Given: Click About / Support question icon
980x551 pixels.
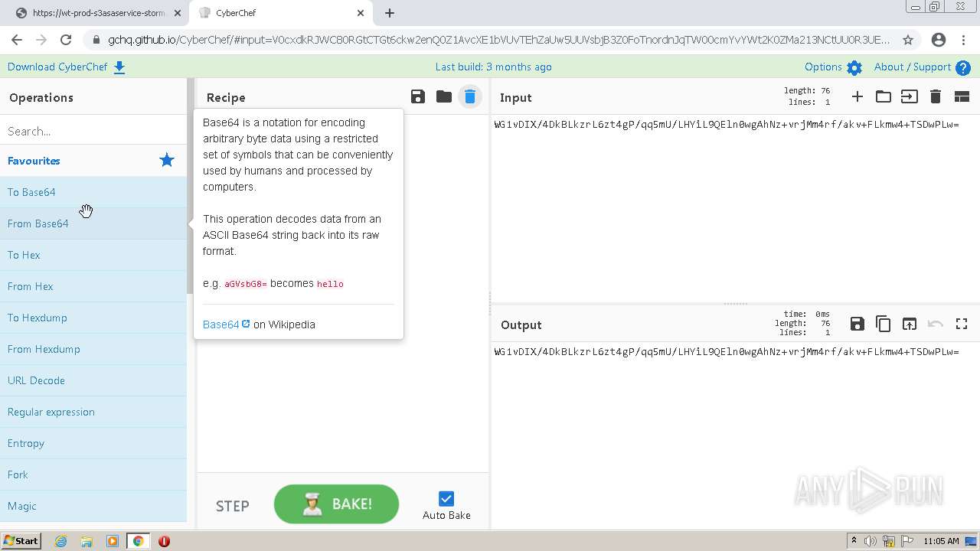Looking at the screenshot, I should coord(963,67).
